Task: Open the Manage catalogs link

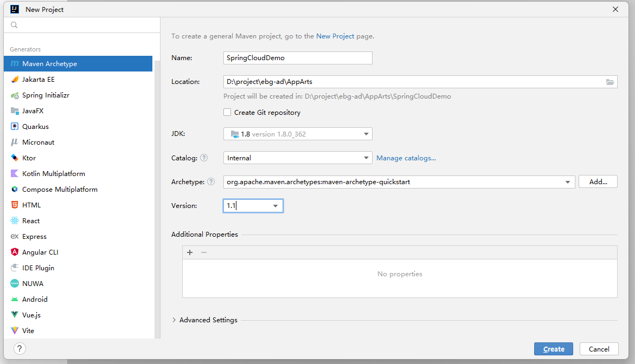Action: 406,158
